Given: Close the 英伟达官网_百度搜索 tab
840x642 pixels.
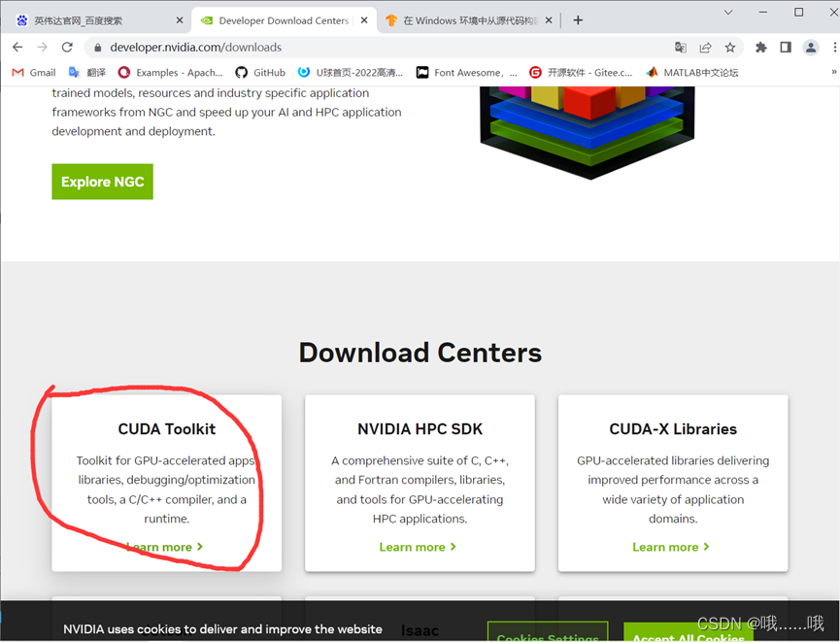Looking at the screenshot, I should coord(180,20).
